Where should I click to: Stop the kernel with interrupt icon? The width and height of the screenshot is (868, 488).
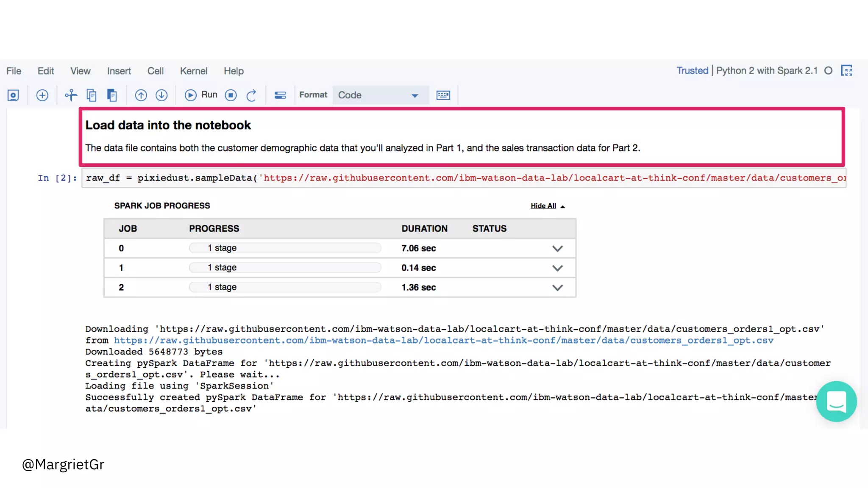pos(231,95)
